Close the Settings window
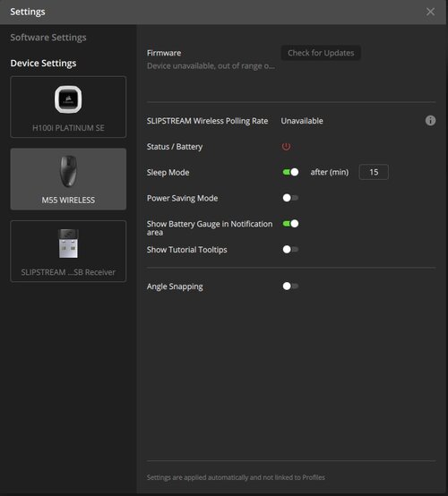Viewport: 448px width, 496px height. 430,12
